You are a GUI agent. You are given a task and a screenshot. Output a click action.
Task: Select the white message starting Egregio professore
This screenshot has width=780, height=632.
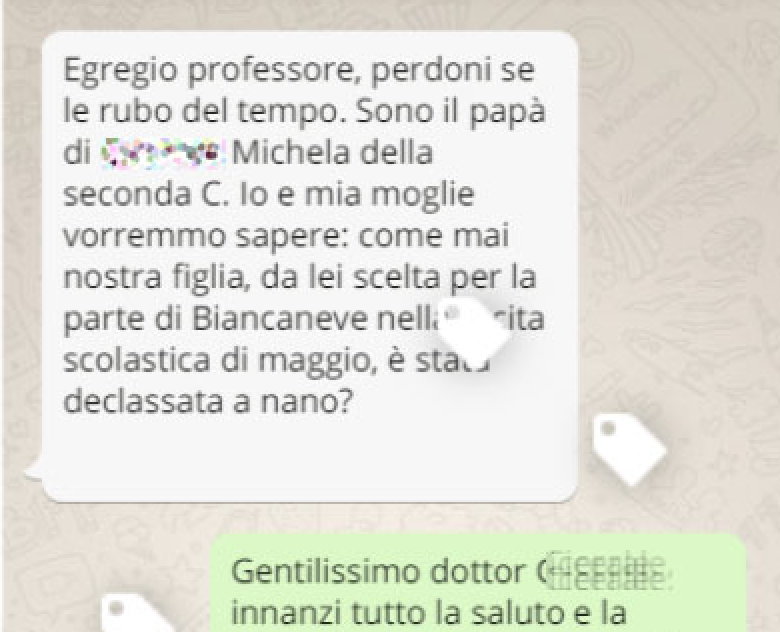310,266
